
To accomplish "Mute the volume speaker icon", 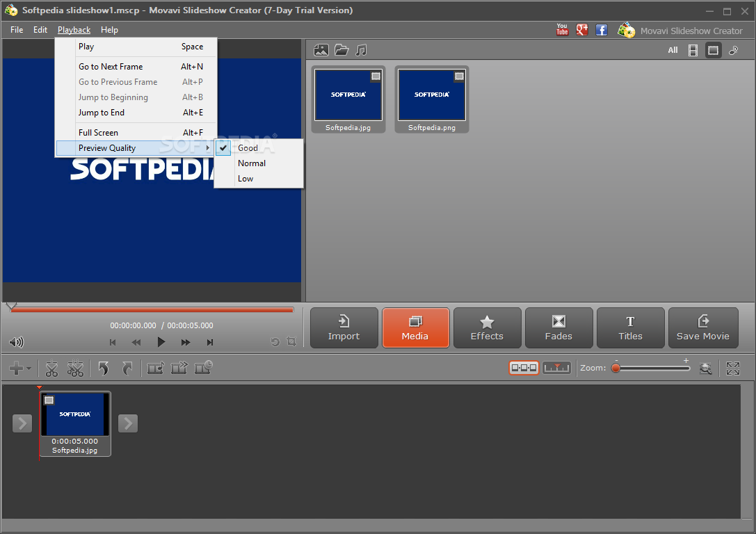I will coord(17,342).
